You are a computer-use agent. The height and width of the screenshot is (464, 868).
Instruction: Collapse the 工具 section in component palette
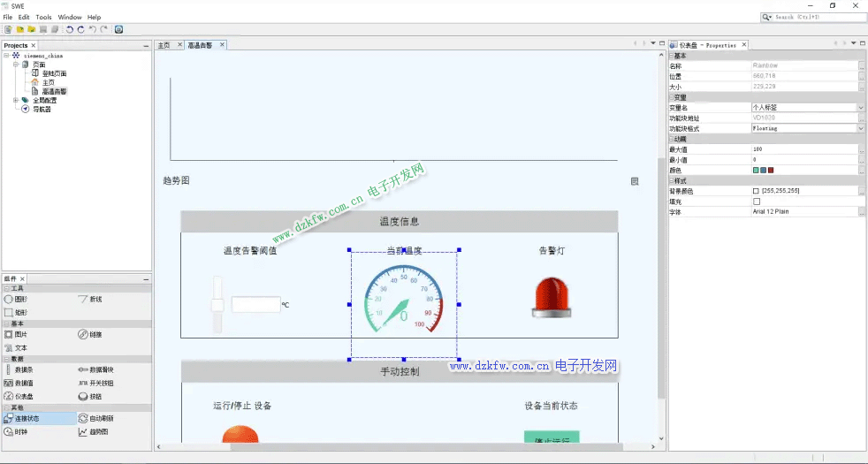pyautogui.click(x=6, y=289)
